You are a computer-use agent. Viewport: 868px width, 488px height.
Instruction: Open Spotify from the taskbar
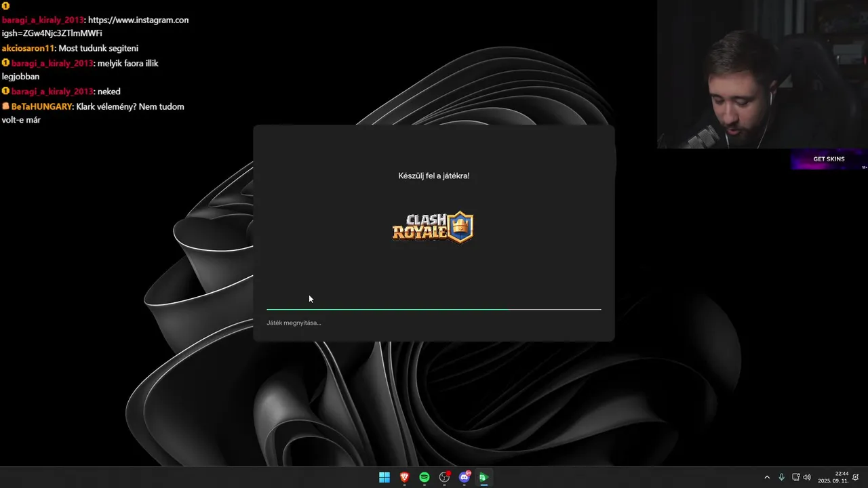(425, 477)
